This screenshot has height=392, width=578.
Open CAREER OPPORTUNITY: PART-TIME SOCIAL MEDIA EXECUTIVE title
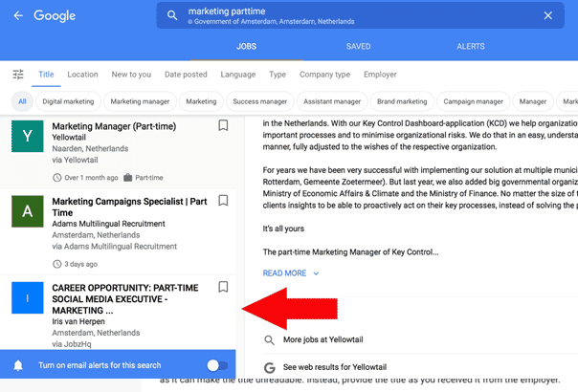click(x=125, y=299)
